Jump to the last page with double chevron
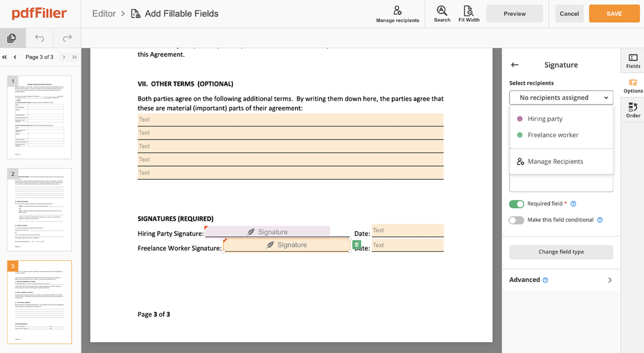This screenshot has width=644, height=353. [x=75, y=57]
